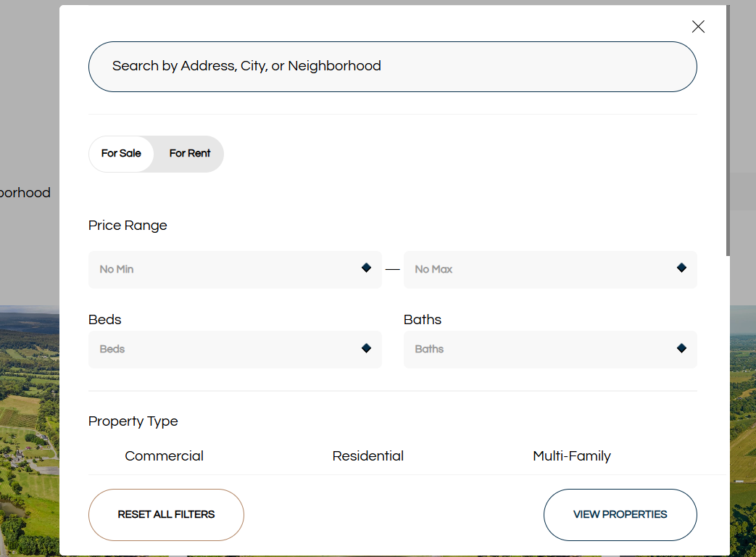Click the diamond arrow in the Baths field
756x557 pixels.
(x=681, y=349)
